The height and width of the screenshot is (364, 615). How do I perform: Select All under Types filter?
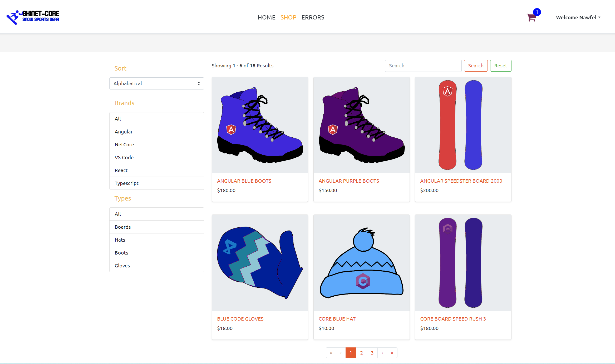[157, 214]
